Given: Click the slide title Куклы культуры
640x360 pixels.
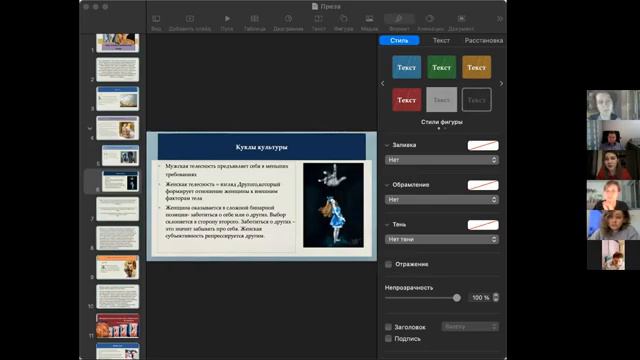Looking at the screenshot, I should (262, 147).
